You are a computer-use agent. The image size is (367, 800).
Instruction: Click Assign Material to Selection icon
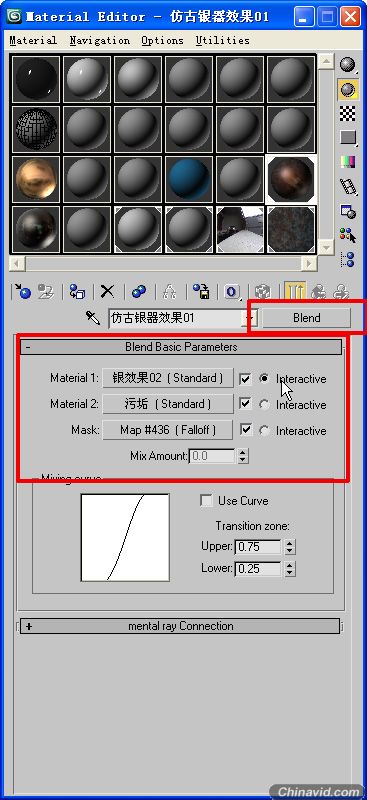pyautogui.click(x=77, y=292)
